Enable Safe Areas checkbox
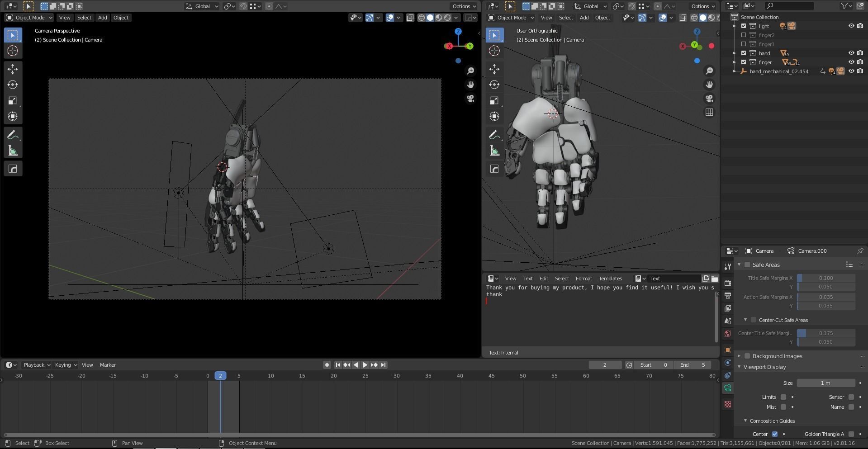Image resolution: width=868 pixels, height=449 pixels. (x=747, y=265)
